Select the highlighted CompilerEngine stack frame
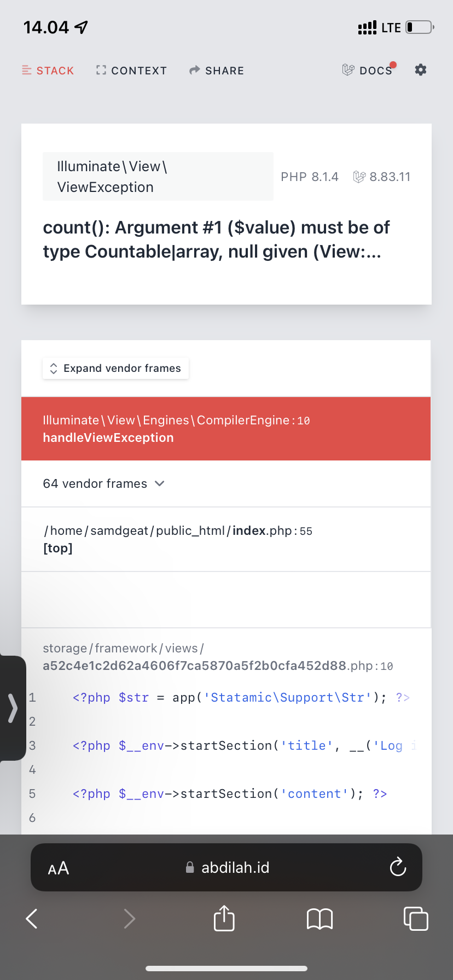Screen dimensions: 453x980 click(x=226, y=428)
